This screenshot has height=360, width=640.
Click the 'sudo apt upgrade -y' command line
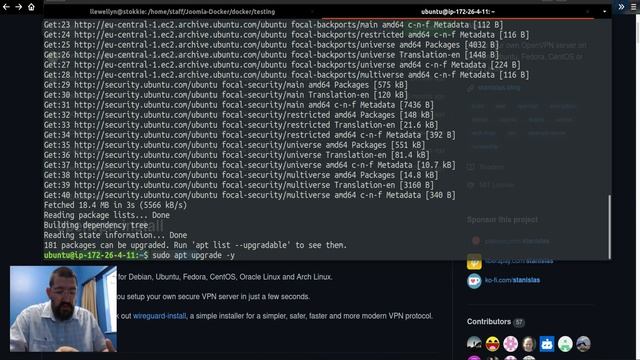pyautogui.click(x=193, y=255)
